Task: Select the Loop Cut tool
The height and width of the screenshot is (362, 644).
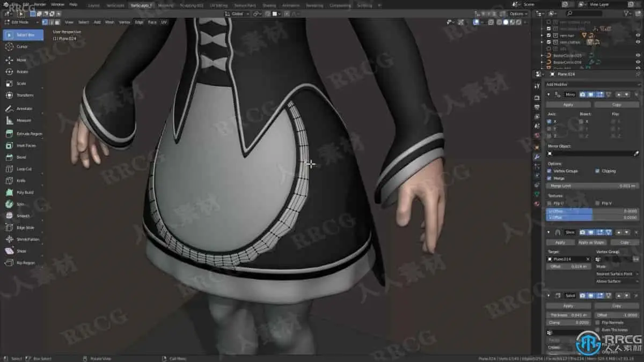Action: click(x=24, y=169)
